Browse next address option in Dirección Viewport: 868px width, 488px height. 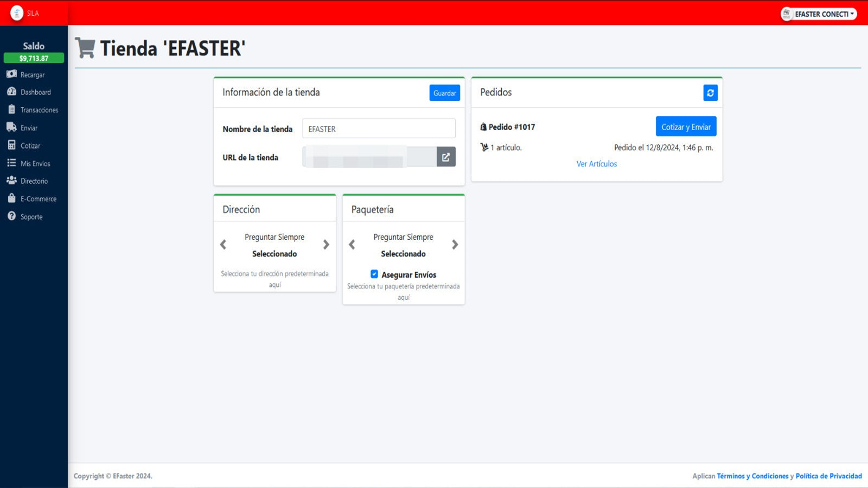(325, 244)
